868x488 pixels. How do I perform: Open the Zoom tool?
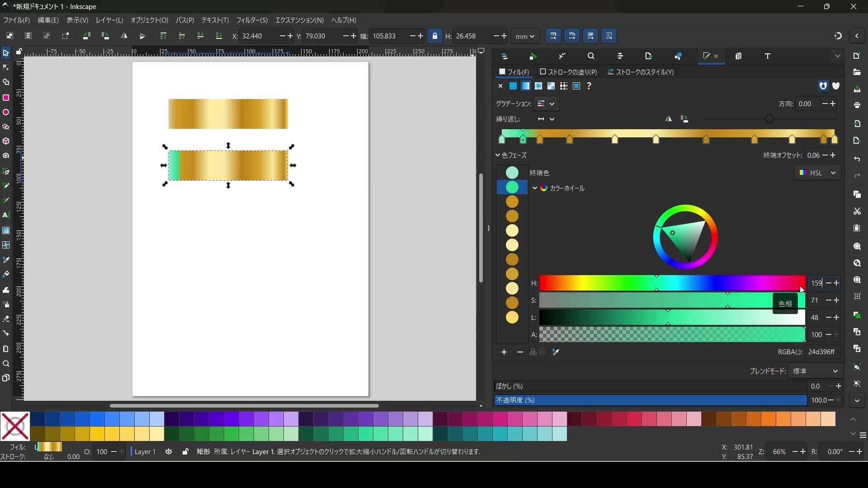[6, 364]
